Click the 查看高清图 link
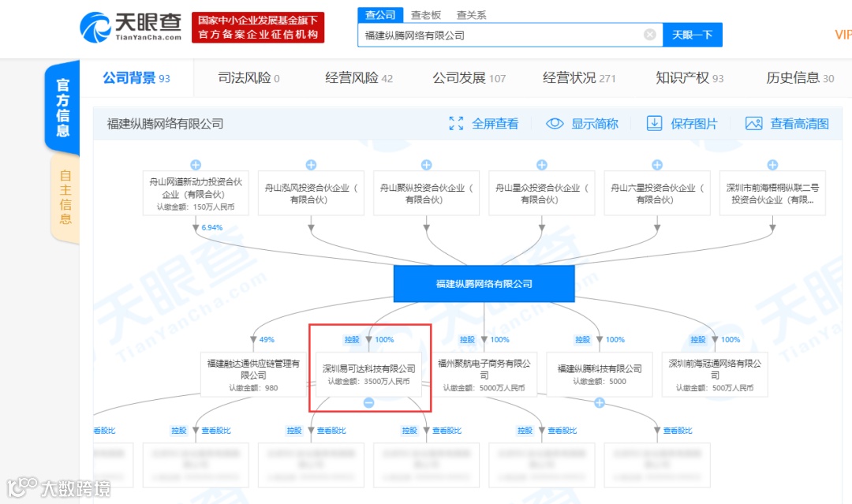 point(799,124)
